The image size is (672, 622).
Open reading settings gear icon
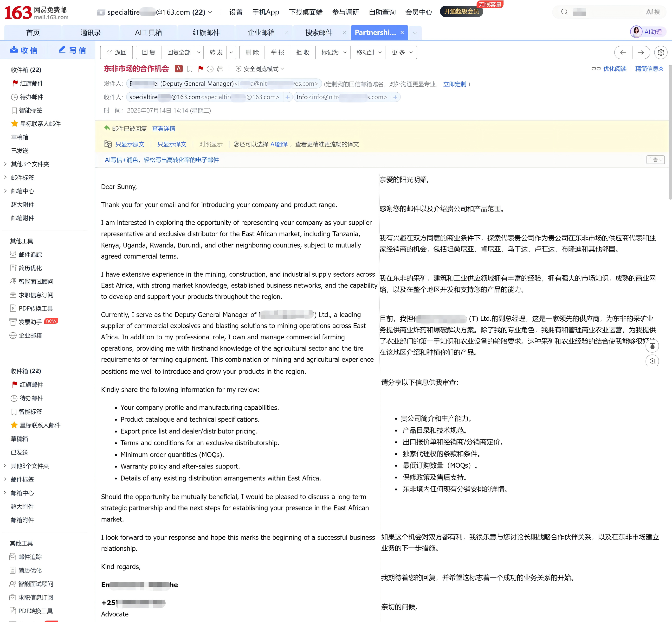pos(661,52)
